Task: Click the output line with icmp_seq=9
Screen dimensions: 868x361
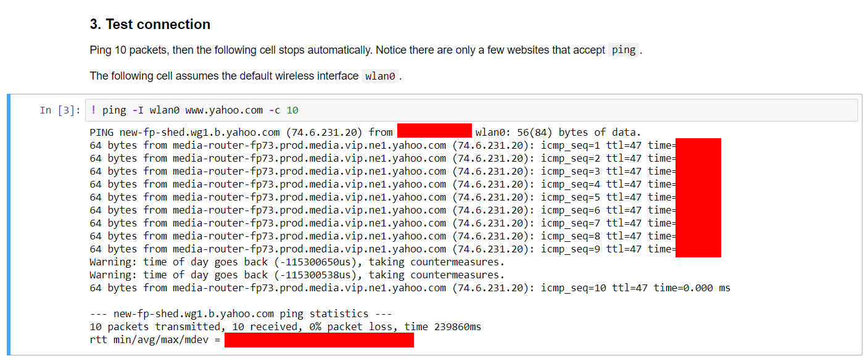Action: tap(405, 249)
